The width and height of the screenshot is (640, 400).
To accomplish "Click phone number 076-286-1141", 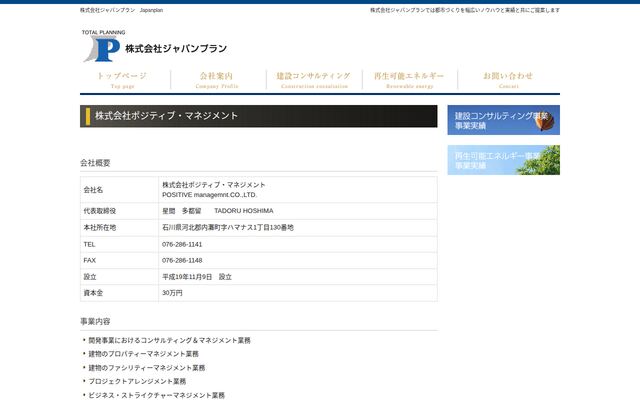I will (182, 244).
